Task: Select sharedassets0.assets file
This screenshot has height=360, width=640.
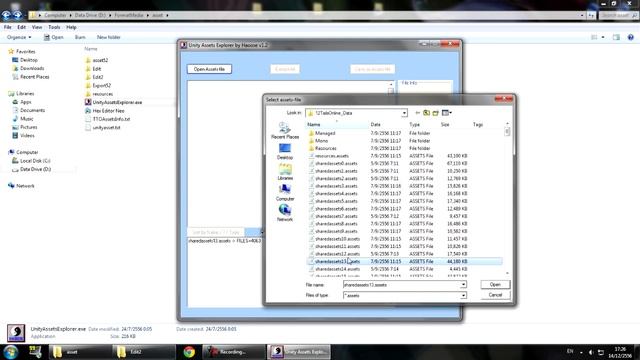Action: 336,163
